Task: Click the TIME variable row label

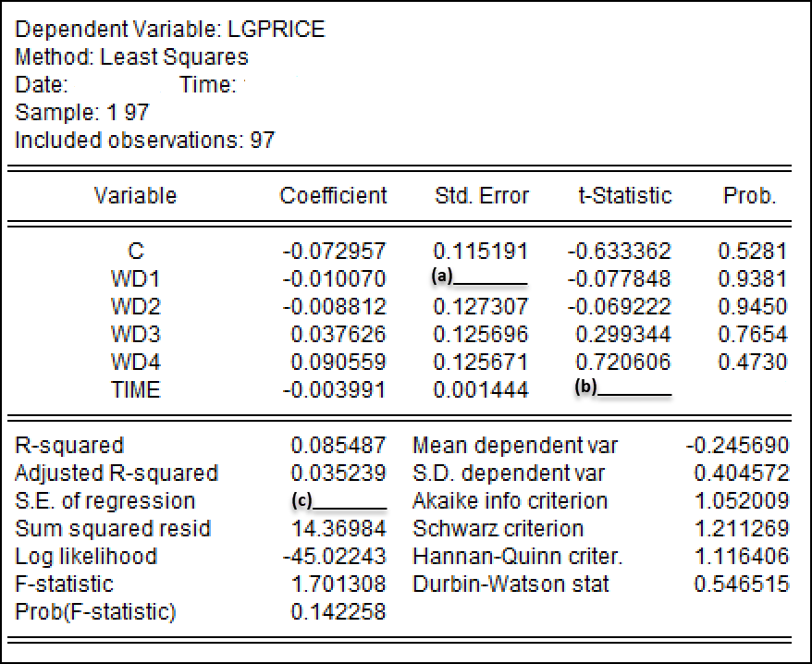Action: click(x=135, y=390)
